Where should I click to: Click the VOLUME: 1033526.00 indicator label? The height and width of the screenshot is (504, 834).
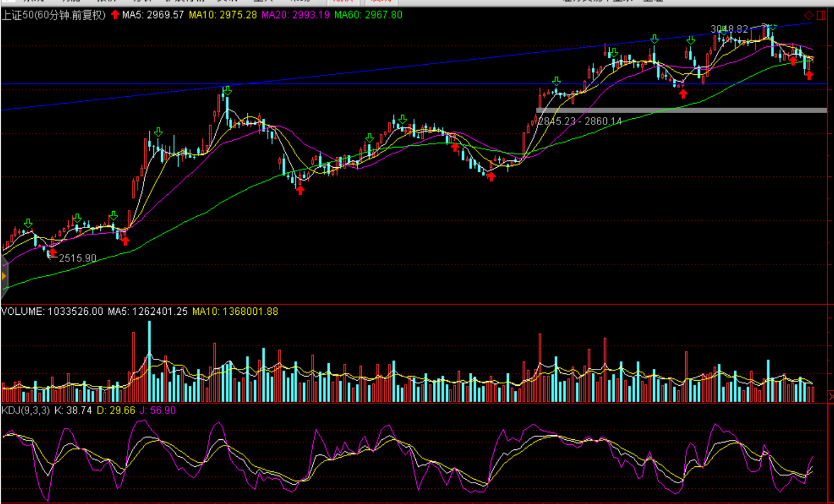tap(52, 311)
